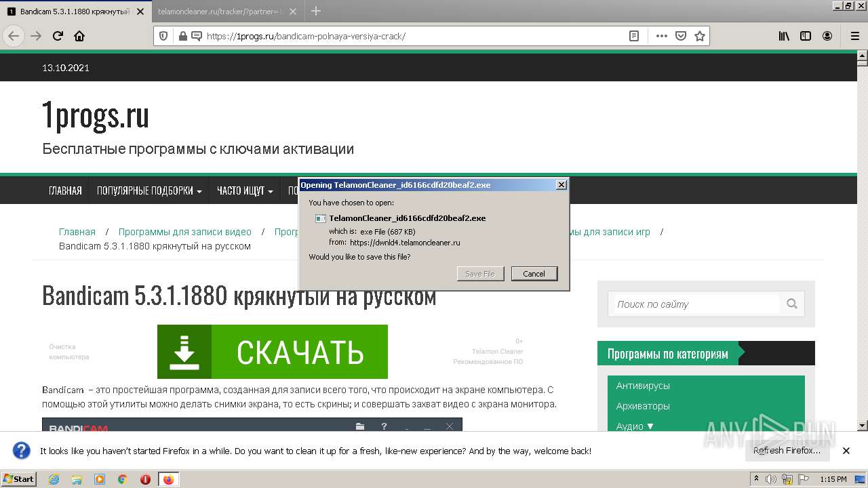Expand the ПОПУЛЯРНЫЕ ПОДБОРКИ dropdown
Screen dimensions: 868x488
coord(149,190)
